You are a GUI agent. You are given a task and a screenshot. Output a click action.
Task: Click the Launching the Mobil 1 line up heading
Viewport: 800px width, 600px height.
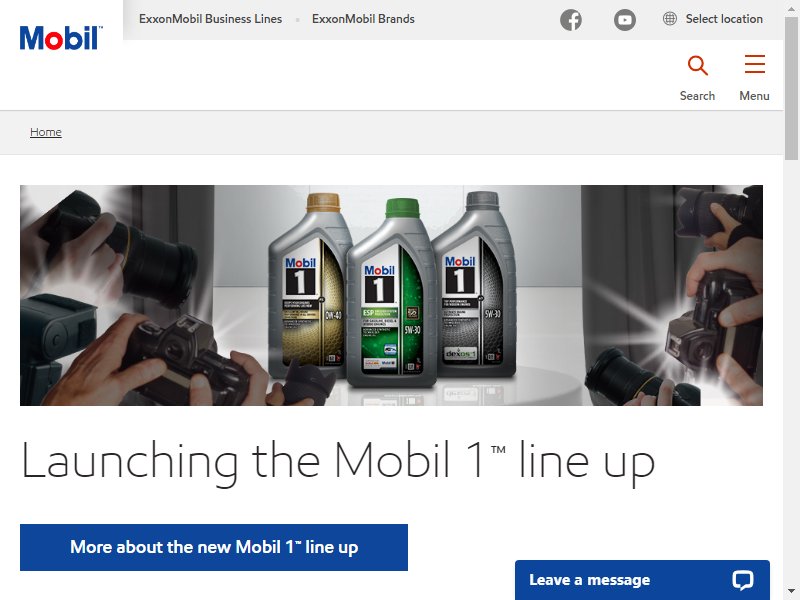coord(338,462)
